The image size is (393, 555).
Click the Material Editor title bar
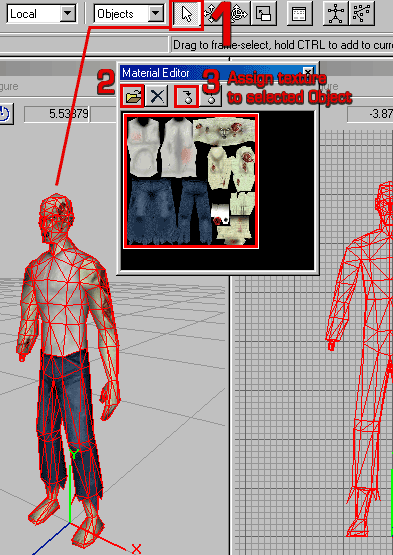[x=217, y=73]
